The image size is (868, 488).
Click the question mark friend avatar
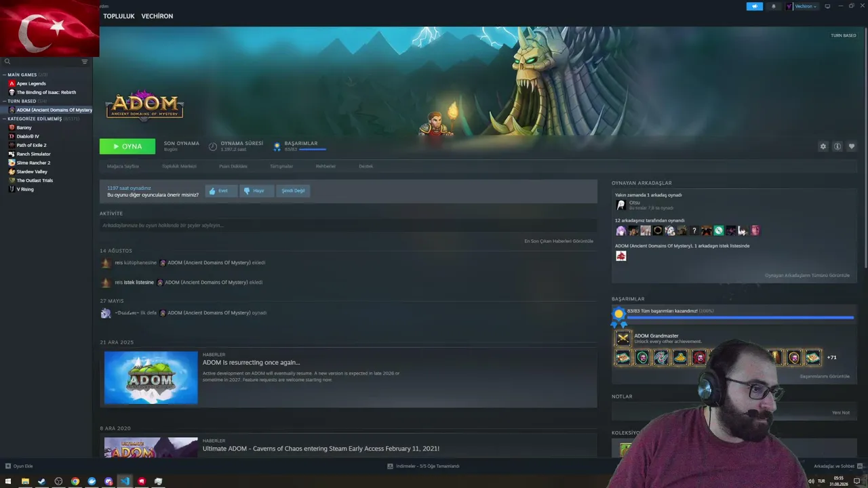click(694, 230)
